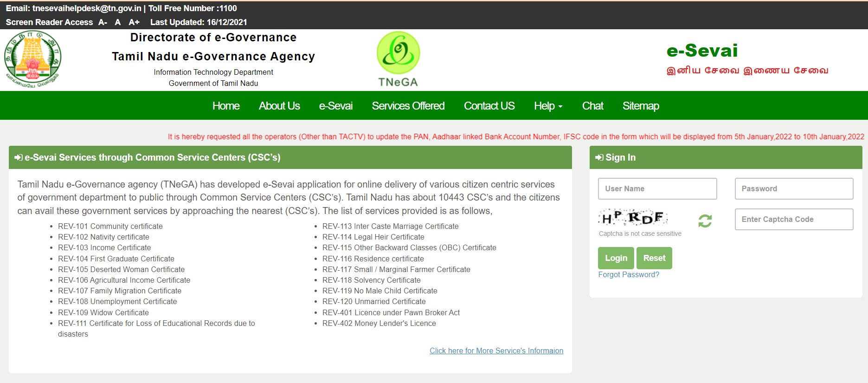The width and height of the screenshot is (868, 383).
Task: Click the HPRDF captcha image
Action: click(x=633, y=218)
